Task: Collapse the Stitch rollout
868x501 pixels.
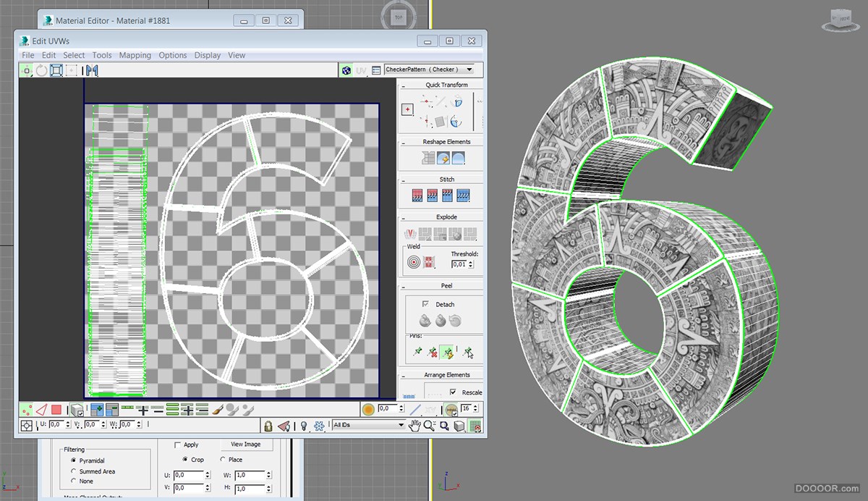Action: [x=403, y=180]
